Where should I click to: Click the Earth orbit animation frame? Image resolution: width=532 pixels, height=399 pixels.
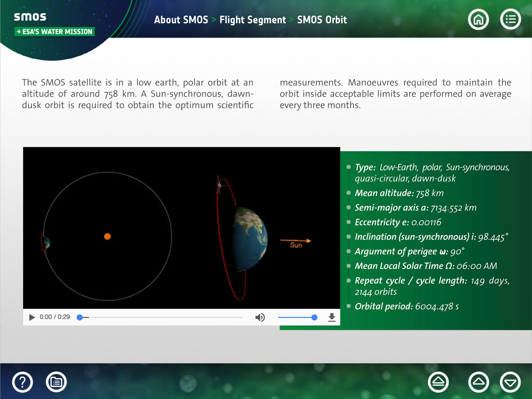[182, 228]
